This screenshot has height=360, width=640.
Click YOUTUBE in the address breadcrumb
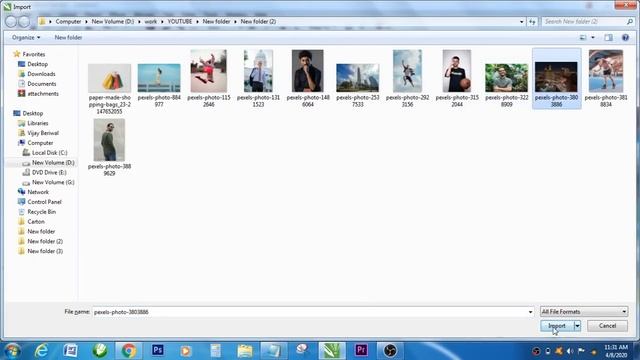pos(180,22)
